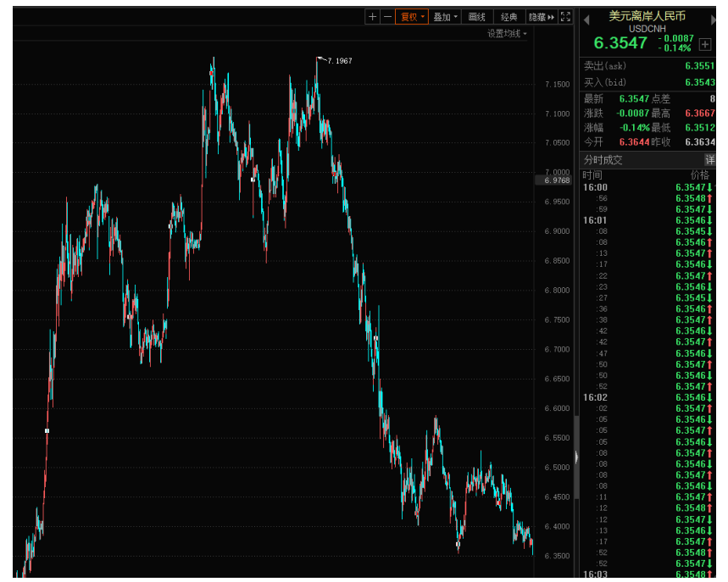728x582 pixels.
Task: Click the 买入(bid) price row
Action: click(x=648, y=82)
